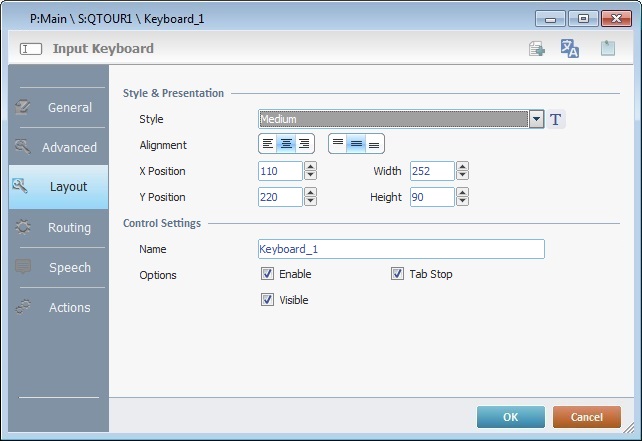Click the Width input field
The width and height of the screenshot is (642, 441).
click(x=431, y=171)
